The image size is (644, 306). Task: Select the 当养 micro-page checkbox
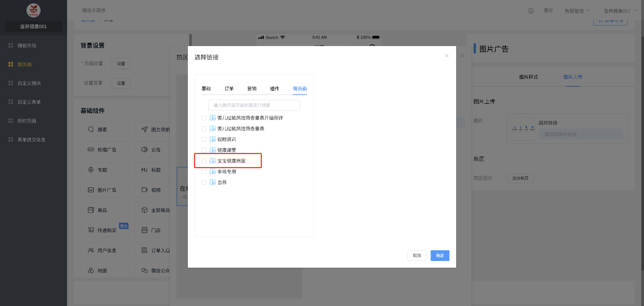pyautogui.click(x=204, y=182)
